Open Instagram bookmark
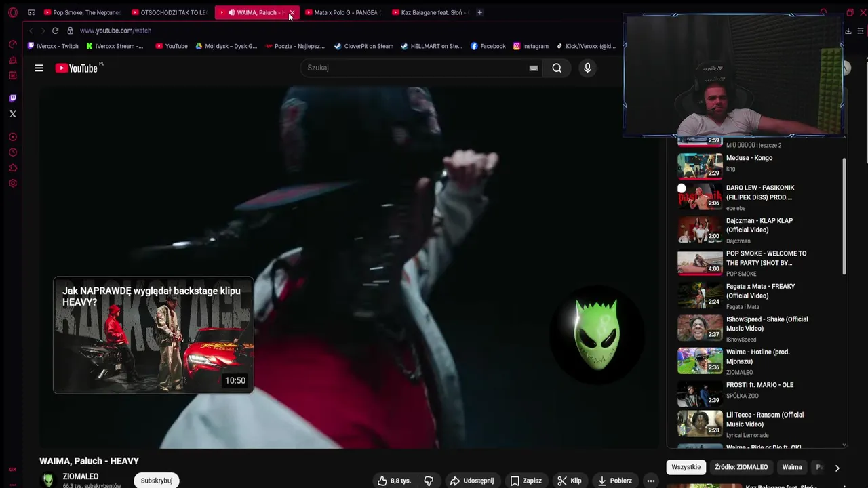868x488 pixels. (531, 46)
